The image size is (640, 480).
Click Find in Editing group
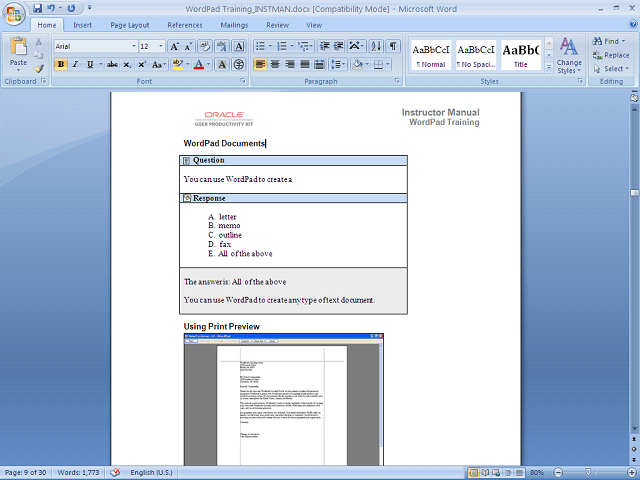coord(609,41)
